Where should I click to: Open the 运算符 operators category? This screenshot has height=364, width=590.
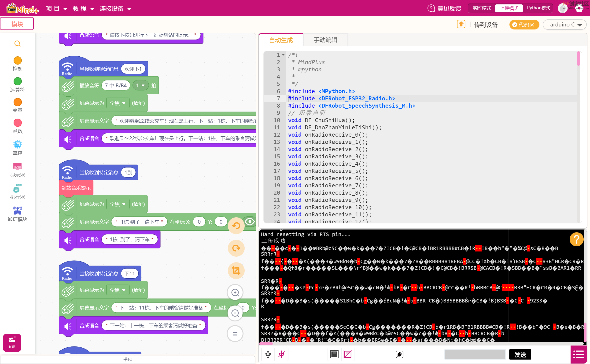click(x=17, y=85)
